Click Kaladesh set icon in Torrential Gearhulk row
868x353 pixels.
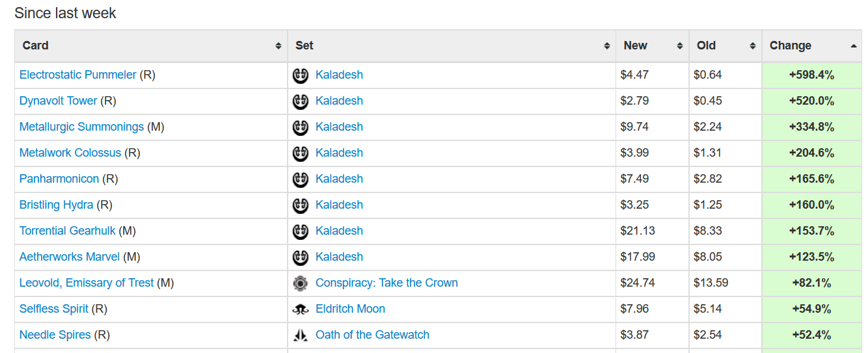(x=300, y=231)
